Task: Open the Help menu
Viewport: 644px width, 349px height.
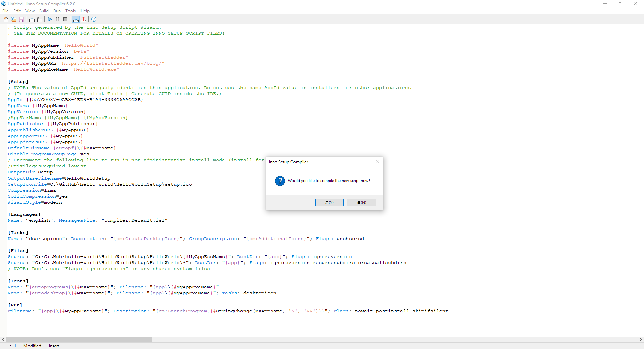Action: point(85,11)
